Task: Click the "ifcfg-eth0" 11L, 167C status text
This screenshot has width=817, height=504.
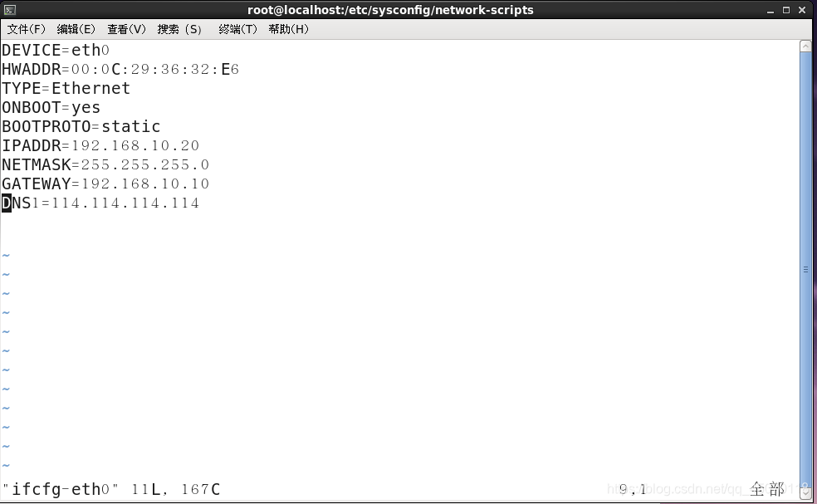Action: point(111,489)
